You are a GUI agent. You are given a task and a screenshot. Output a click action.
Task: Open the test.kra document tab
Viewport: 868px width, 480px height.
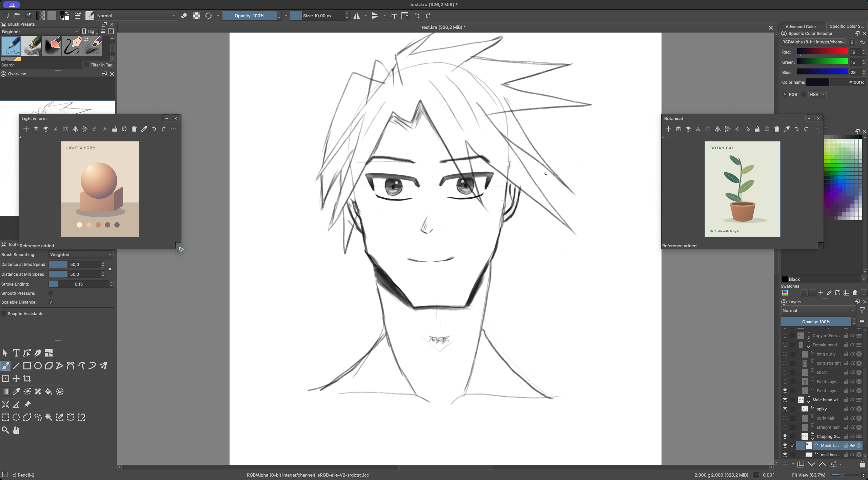coord(443,27)
